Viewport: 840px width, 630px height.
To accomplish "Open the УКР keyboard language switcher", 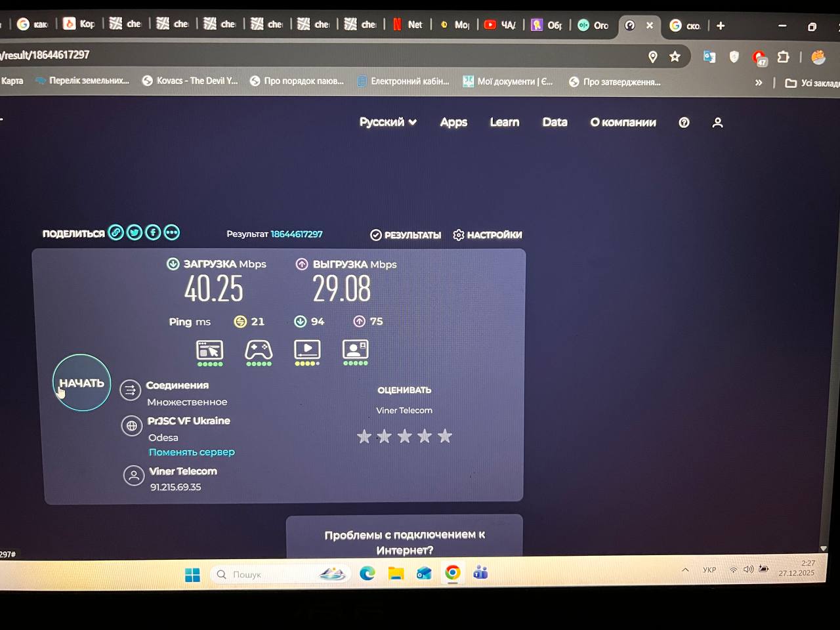I will click(709, 570).
